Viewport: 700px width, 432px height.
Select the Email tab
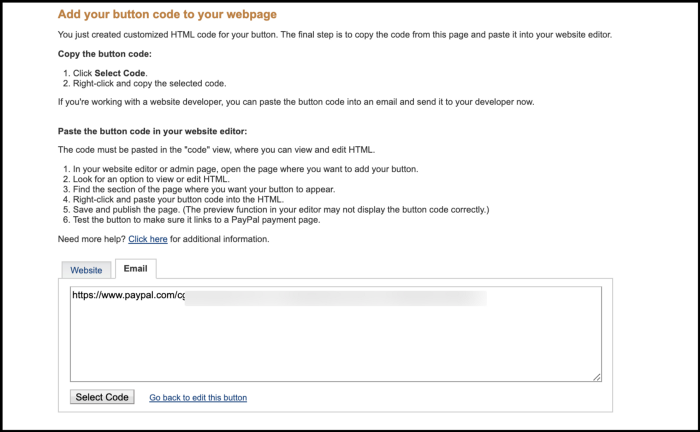pyautogui.click(x=135, y=269)
